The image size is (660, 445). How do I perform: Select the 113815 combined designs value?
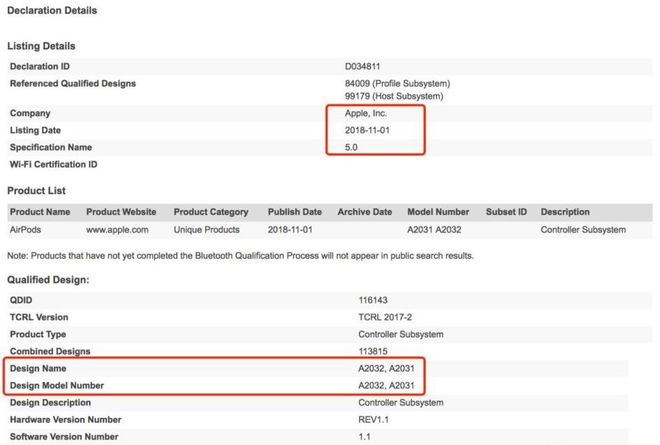coord(373,352)
